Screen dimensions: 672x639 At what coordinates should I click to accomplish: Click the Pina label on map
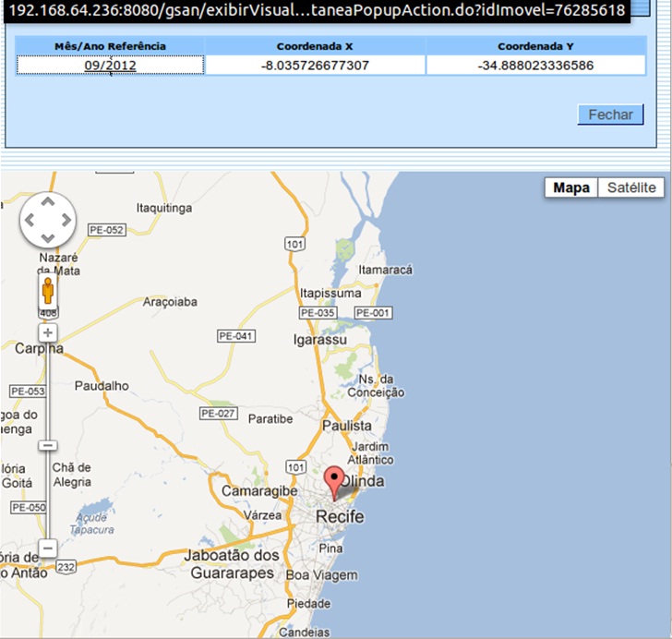tap(330, 549)
